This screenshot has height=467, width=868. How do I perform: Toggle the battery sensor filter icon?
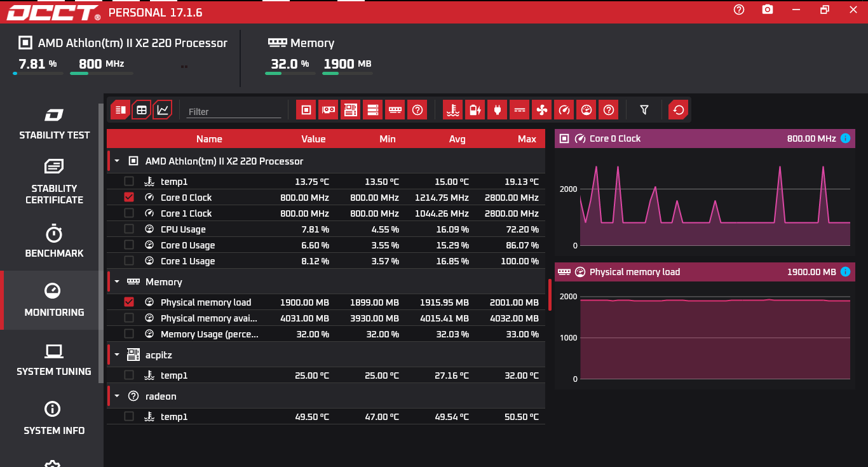pos(475,110)
